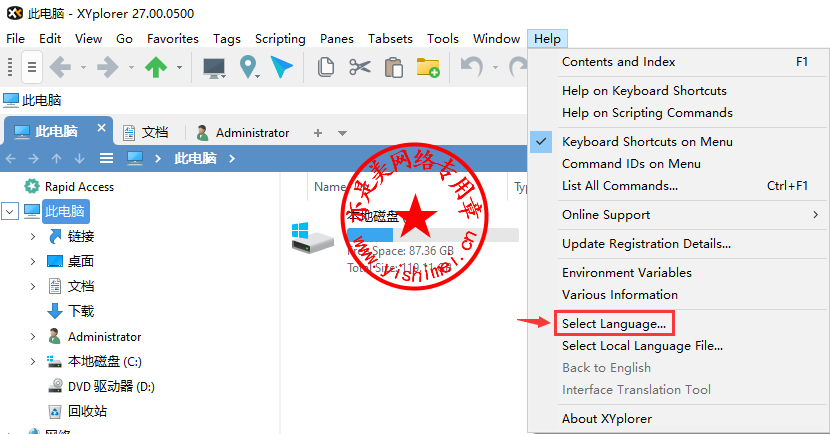Open Update Registration Details...
The width and height of the screenshot is (830, 434).
[646, 244]
